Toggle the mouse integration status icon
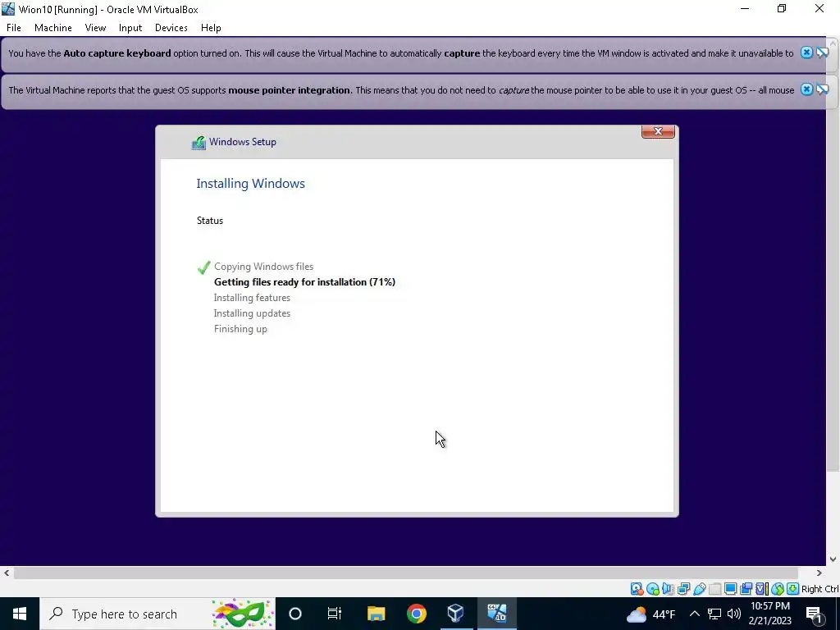The image size is (840, 630). click(x=778, y=589)
